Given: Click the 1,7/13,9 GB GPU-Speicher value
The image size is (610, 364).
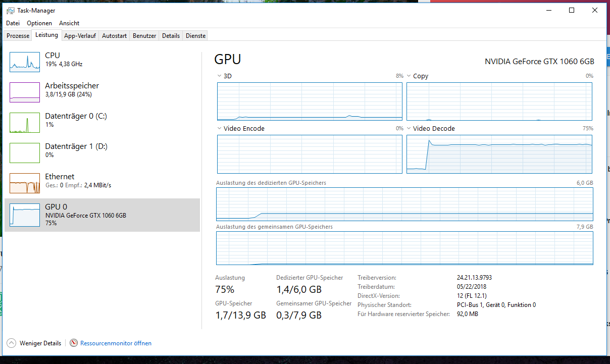Looking at the screenshot, I should pyautogui.click(x=240, y=316).
